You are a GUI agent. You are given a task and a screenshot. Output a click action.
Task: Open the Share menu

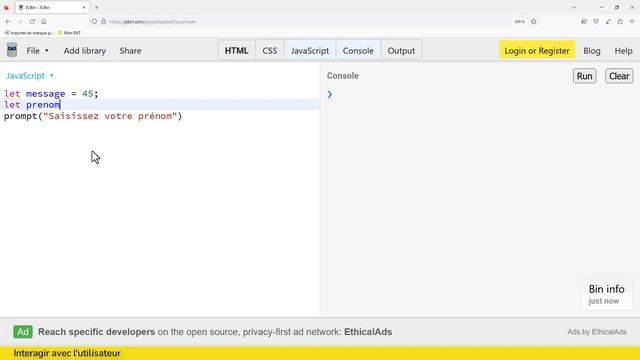[130, 51]
